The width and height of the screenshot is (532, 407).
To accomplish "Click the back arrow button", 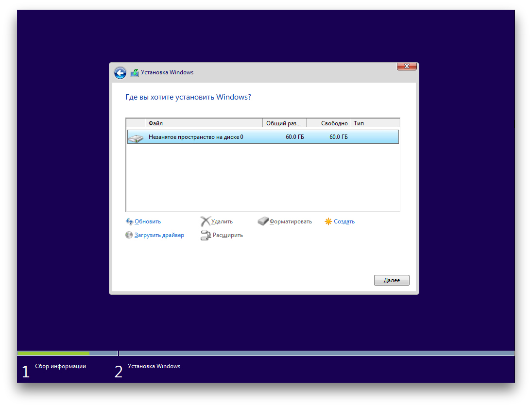I will pos(120,73).
